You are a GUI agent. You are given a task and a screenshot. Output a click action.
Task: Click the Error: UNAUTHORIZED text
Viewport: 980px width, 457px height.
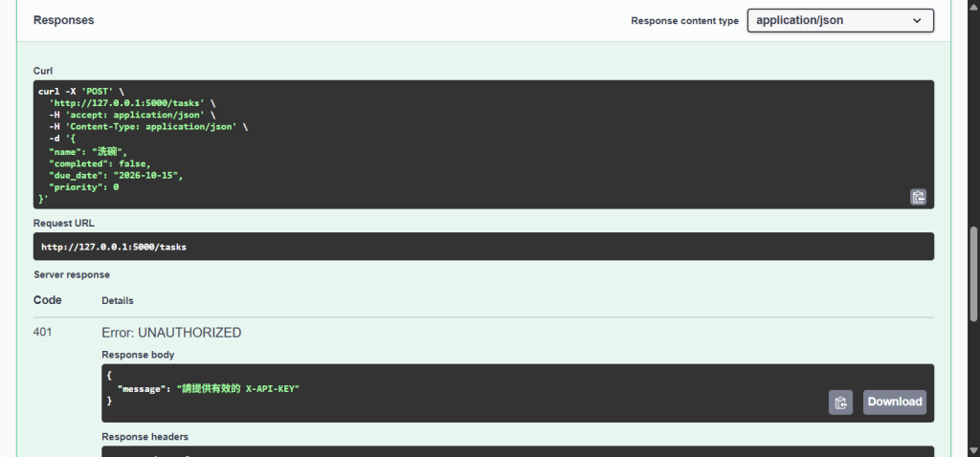(171, 333)
